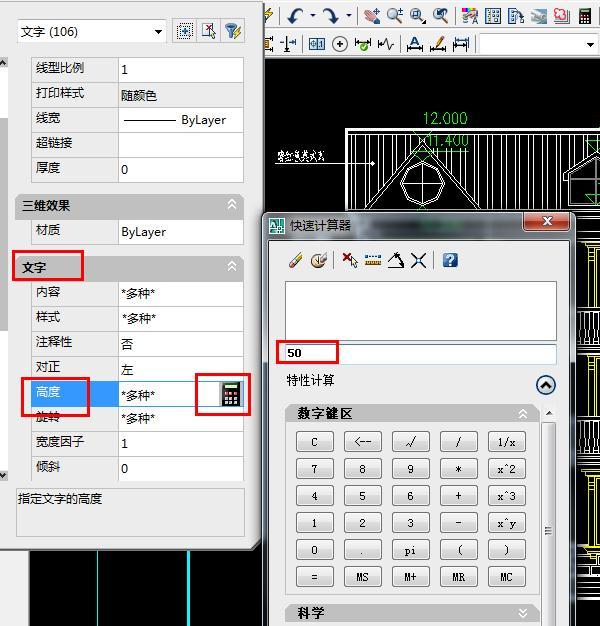Viewport: 600px width, 626px height.
Task: Open Quick Select funnel icon
Action: [x=233, y=31]
